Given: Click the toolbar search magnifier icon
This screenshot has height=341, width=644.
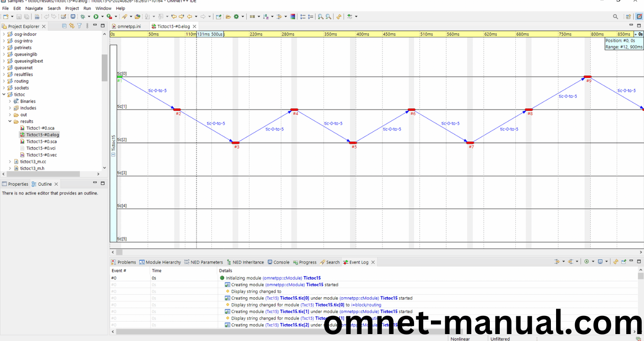Looking at the screenshot, I should point(615,16).
